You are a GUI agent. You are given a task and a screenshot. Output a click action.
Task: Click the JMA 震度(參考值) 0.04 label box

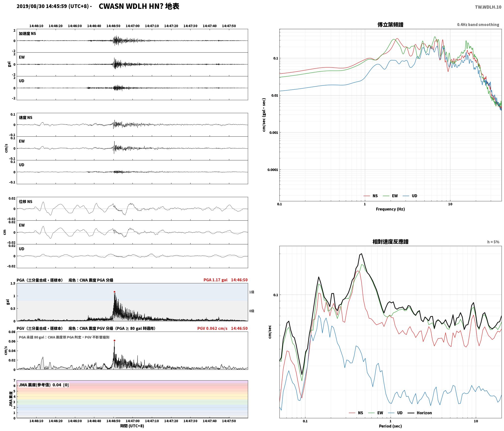44,385
